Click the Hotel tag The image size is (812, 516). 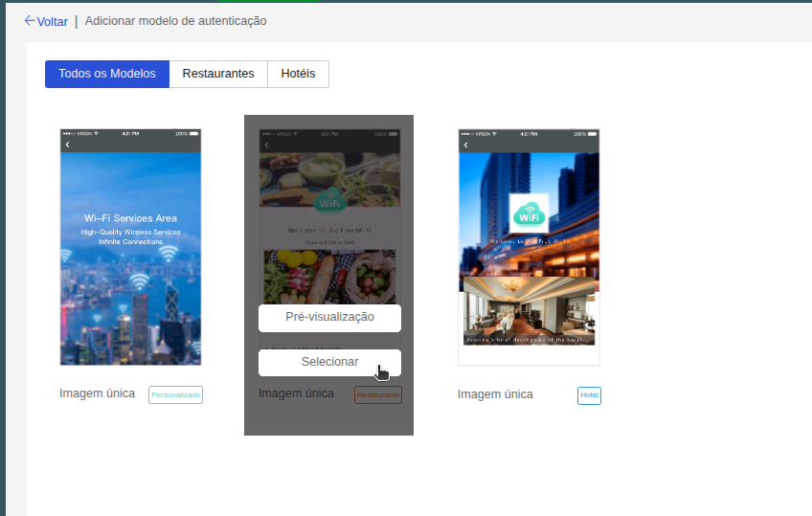point(589,395)
